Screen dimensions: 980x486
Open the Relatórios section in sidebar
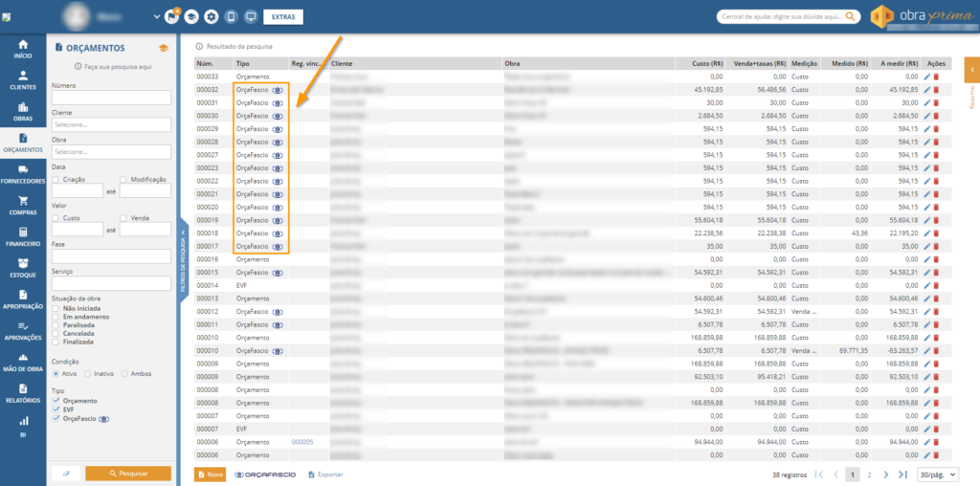click(x=23, y=393)
